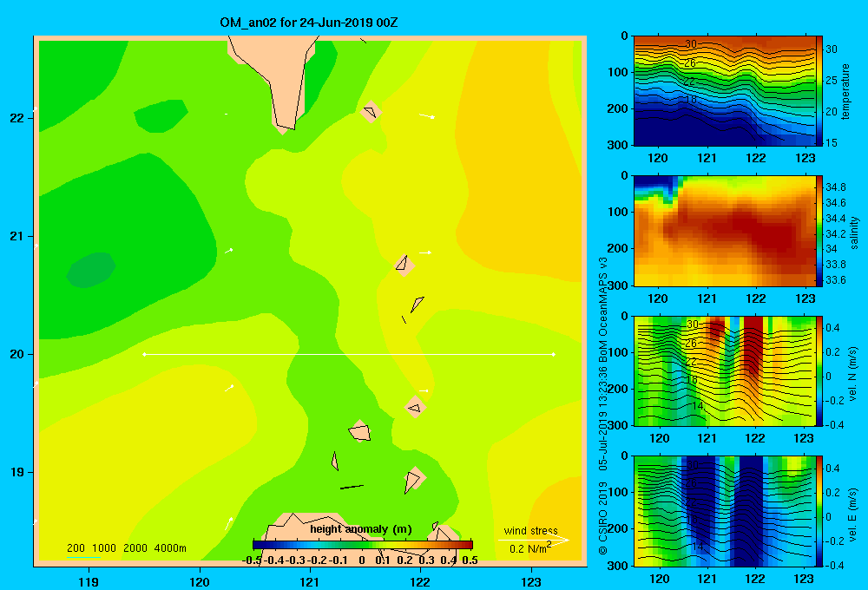Click the '200 1000 2000 4000m' depth legend
868x590 pixels.
click(x=126, y=548)
